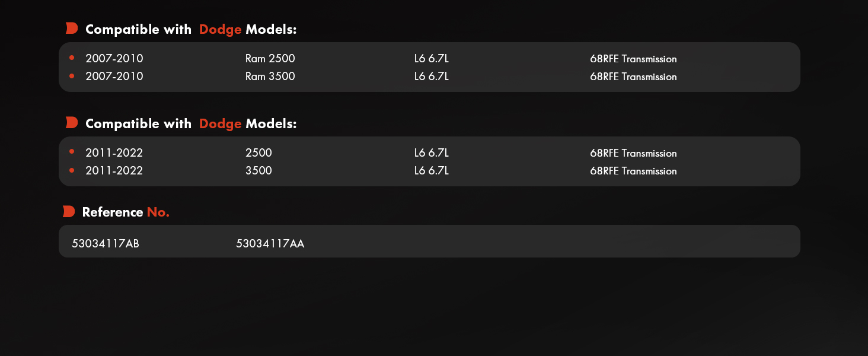Click the red D icon next to Reference No.
This screenshot has height=356, width=868.
pyautogui.click(x=69, y=212)
